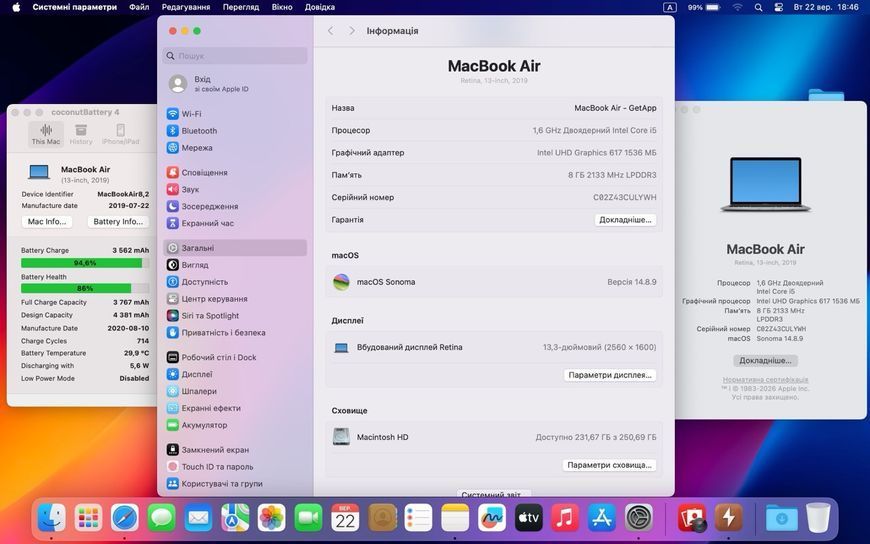This screenshot has width=870, height=544.
Task: Open Параметри дисплея... button
Action: [610, 375]
